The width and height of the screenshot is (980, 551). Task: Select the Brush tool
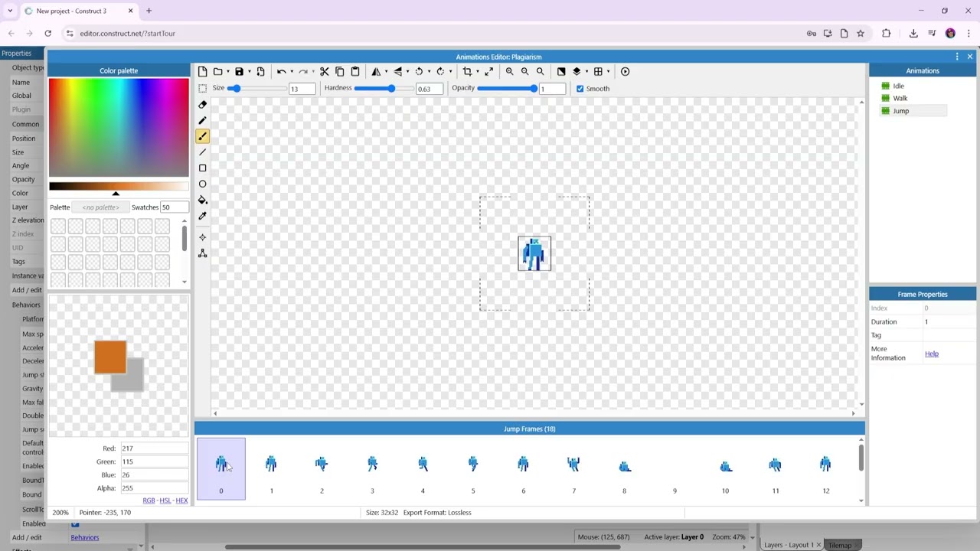pos(202,136)
